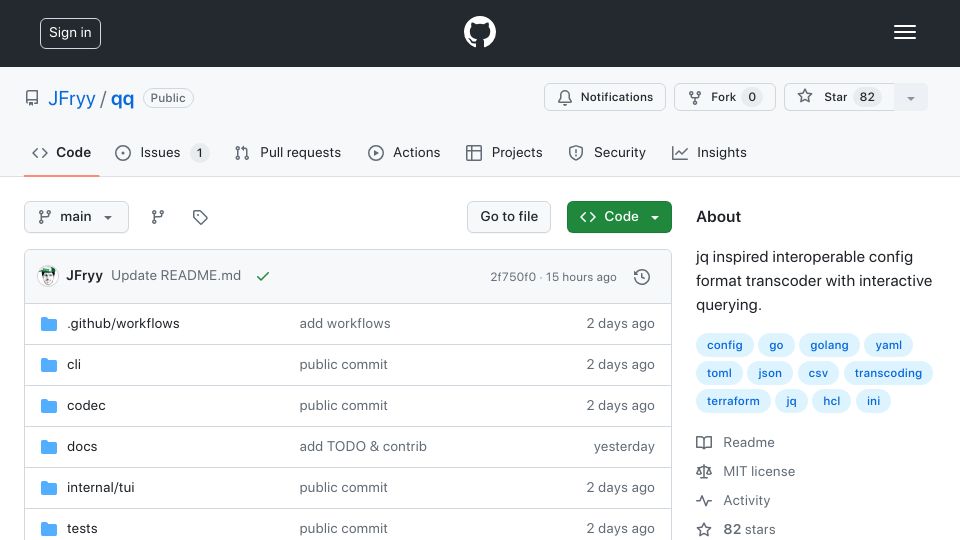The image size is (960, 540).
Task: Go to the Actions tab
Action: (404, 152)
